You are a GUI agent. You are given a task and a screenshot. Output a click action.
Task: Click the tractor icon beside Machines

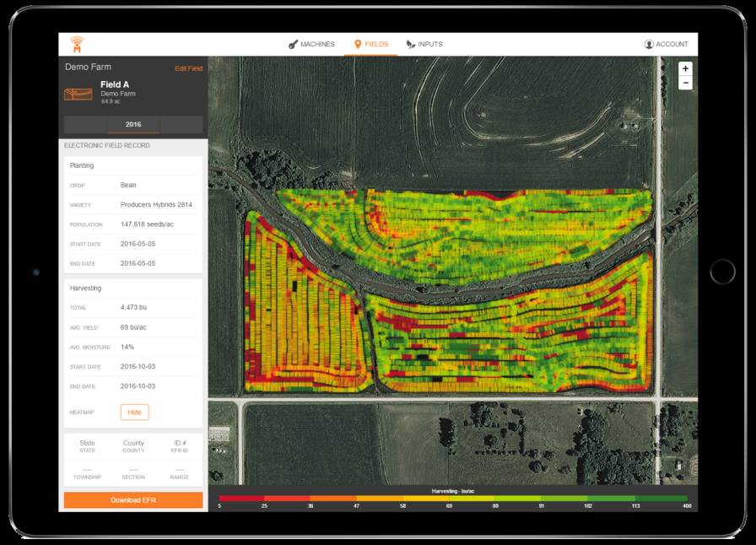coord(293,45)
